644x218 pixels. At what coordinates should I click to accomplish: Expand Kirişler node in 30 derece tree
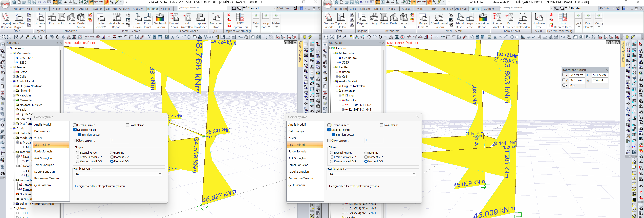point(340,95)
